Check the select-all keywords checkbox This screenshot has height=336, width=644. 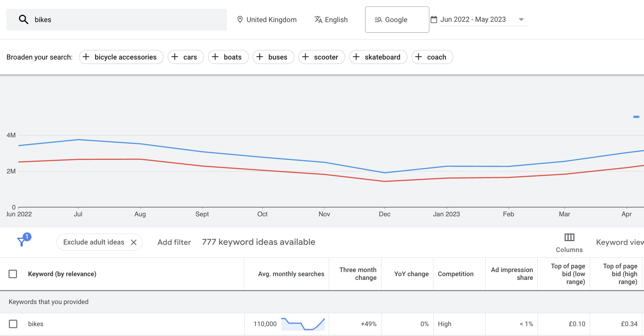(x=13, y=274)
